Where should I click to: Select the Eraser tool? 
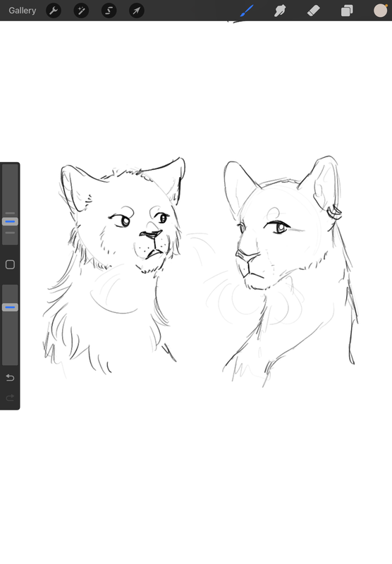pyautogui.click(x=314, y=11)
